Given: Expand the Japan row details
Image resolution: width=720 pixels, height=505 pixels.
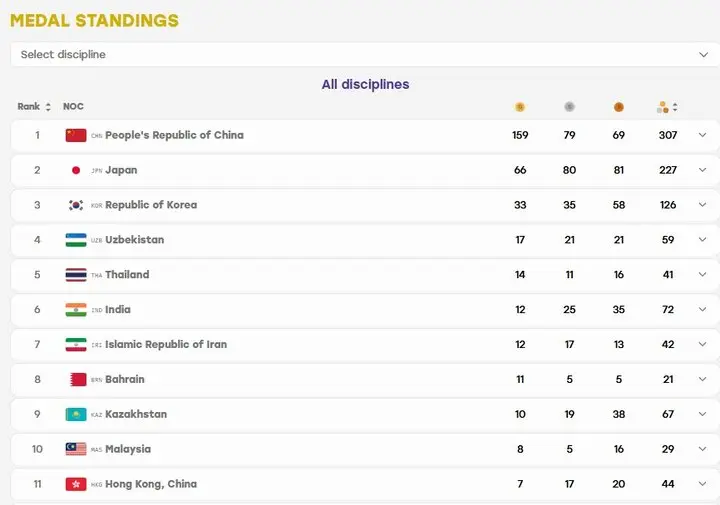Looking at the screenshot, I should pos(702,170).
